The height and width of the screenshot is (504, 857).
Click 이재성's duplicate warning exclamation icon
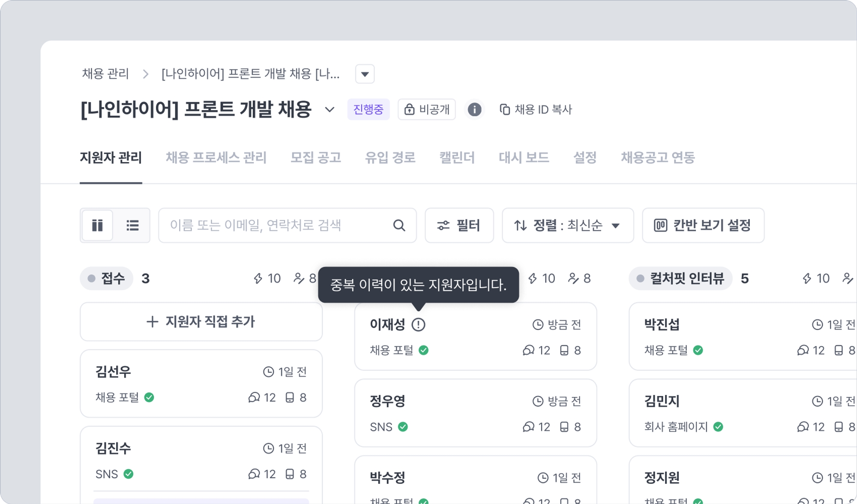(x=418, y=325)
